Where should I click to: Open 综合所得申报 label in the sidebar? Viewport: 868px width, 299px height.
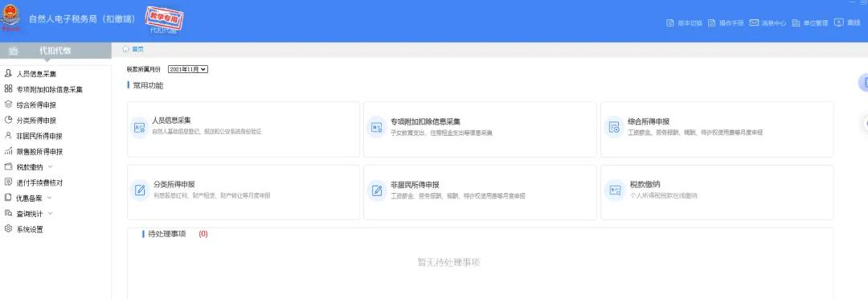(x=36, y=105)
